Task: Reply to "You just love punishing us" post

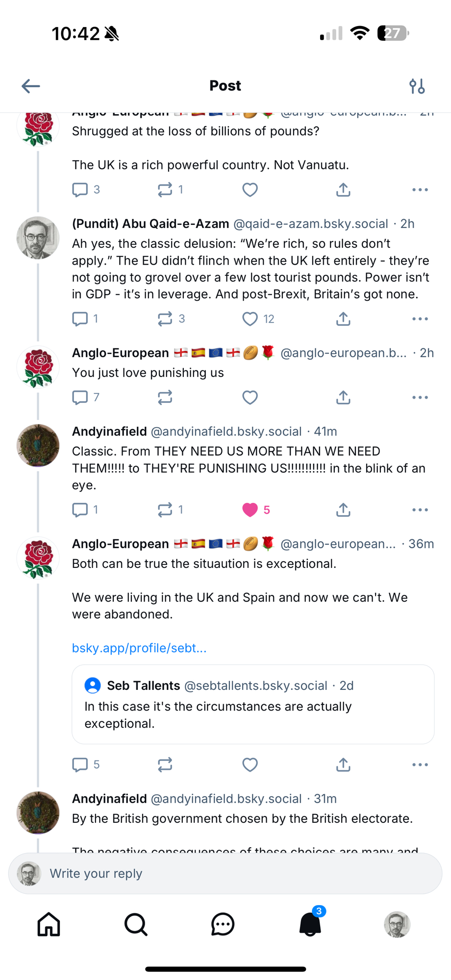Action: (80, 397)
